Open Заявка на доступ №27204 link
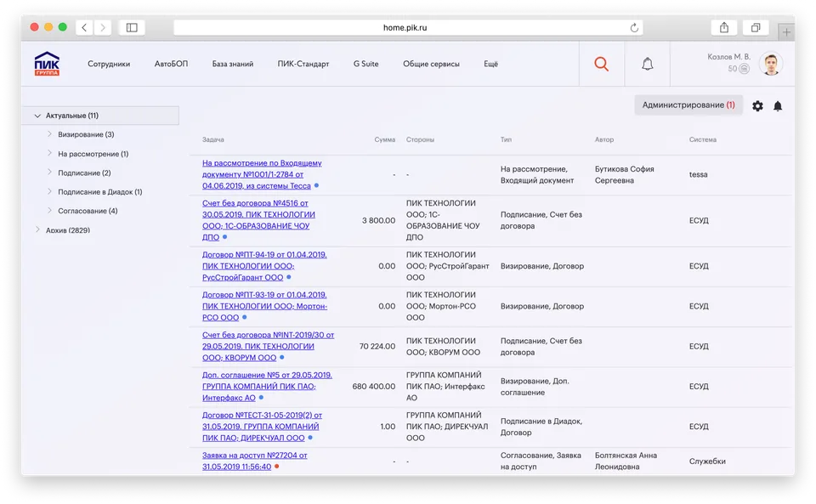Screen dimensions: 816x504 pos(254,456)
